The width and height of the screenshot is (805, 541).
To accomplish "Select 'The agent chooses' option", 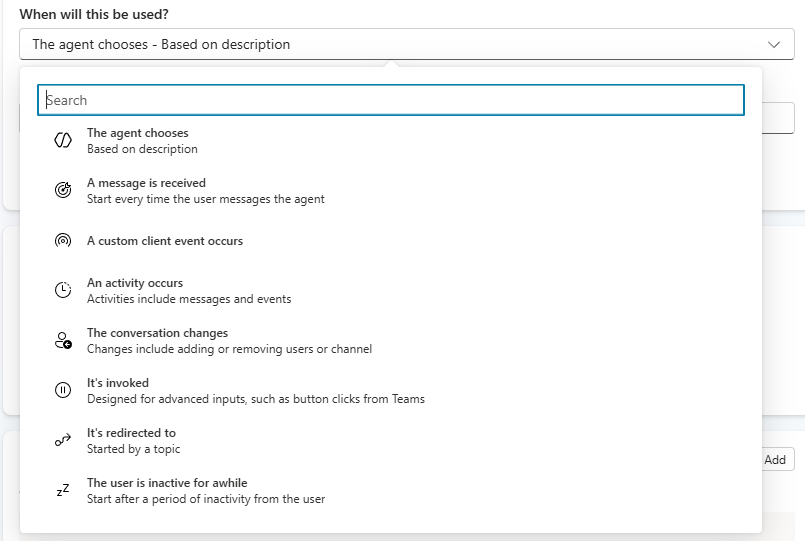I will point(391,141).
